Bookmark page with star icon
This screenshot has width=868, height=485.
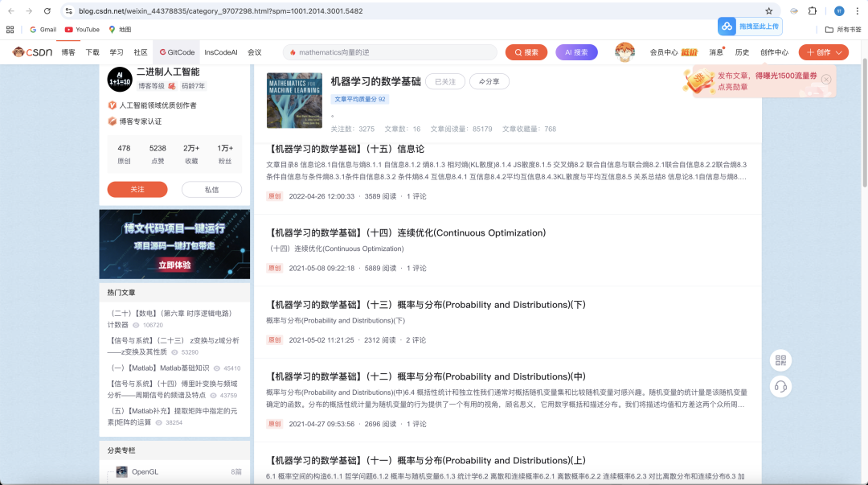[x=769, y=11]
